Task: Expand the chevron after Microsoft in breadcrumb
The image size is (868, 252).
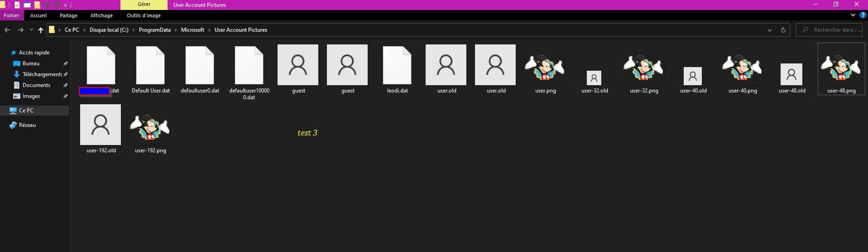Action: tap(209, 30)
